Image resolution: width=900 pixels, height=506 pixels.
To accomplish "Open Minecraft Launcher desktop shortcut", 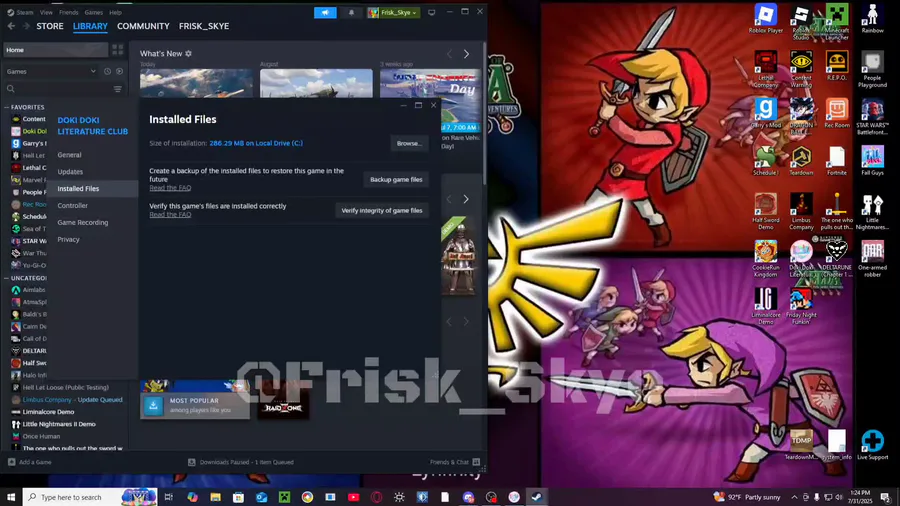I will pos(837,22).
